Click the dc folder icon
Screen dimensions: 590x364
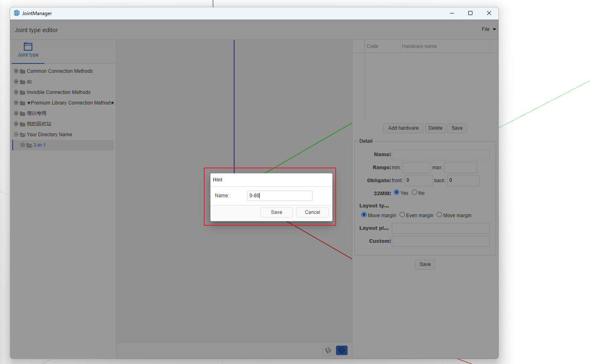coord(23,82)
